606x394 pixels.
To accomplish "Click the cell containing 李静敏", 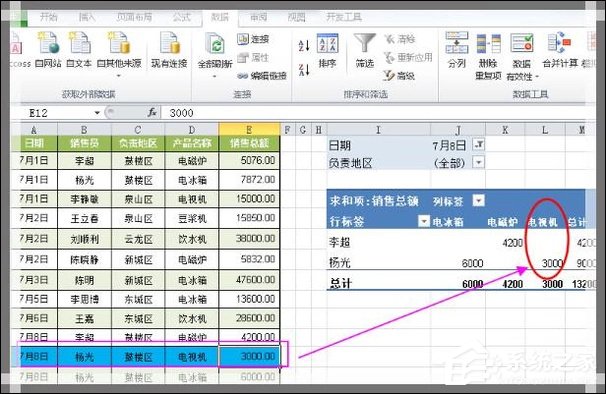I will tap(84, 199).
